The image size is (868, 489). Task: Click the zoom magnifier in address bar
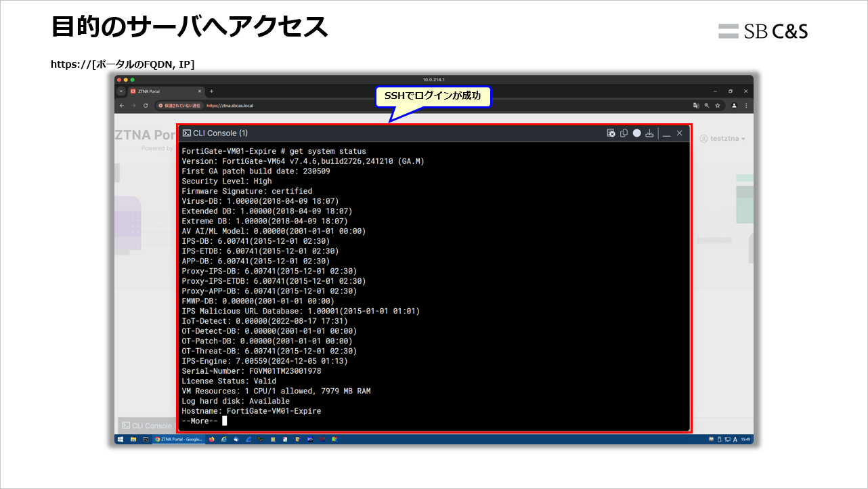[x=706, y=106]
